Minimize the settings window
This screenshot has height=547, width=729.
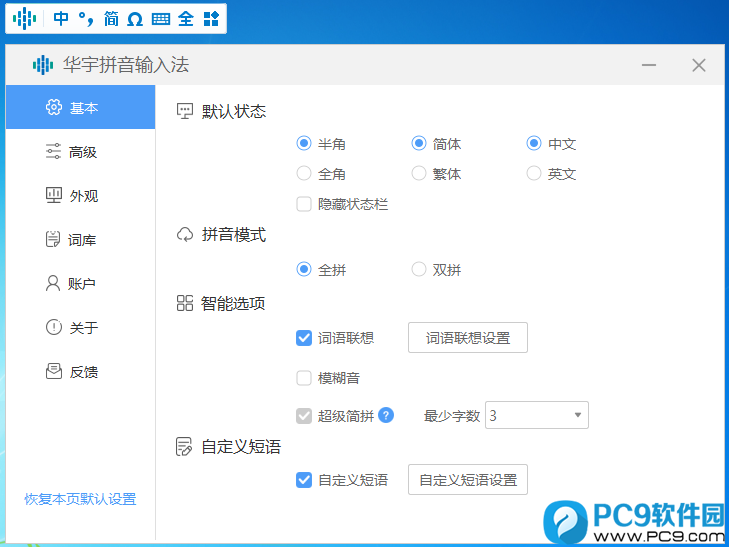[x=649, y=65]
